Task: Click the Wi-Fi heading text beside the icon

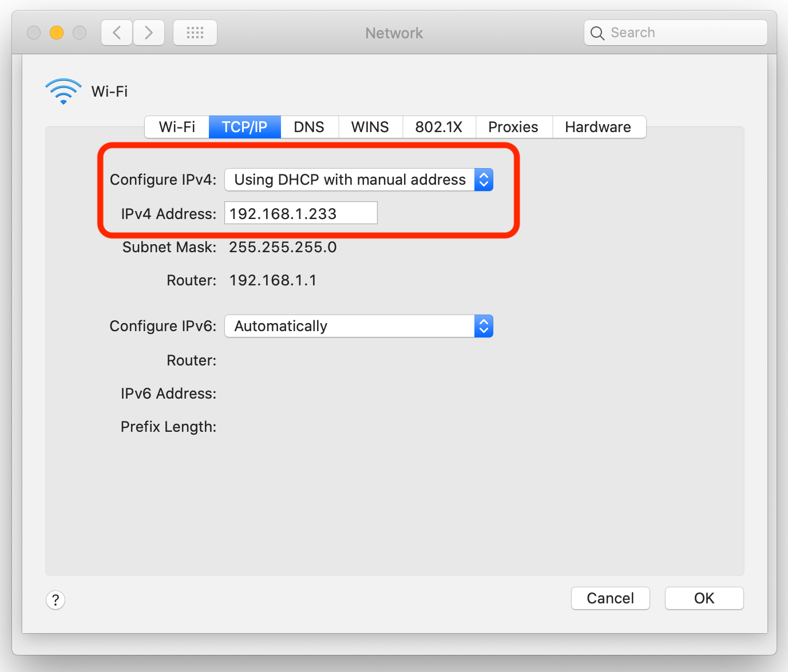Action: click(x=110, y=92)
